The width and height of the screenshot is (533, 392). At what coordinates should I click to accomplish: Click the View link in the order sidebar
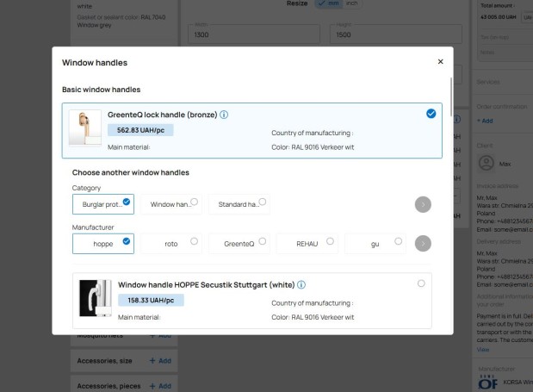pyautogui.click(x=483, y=350)
